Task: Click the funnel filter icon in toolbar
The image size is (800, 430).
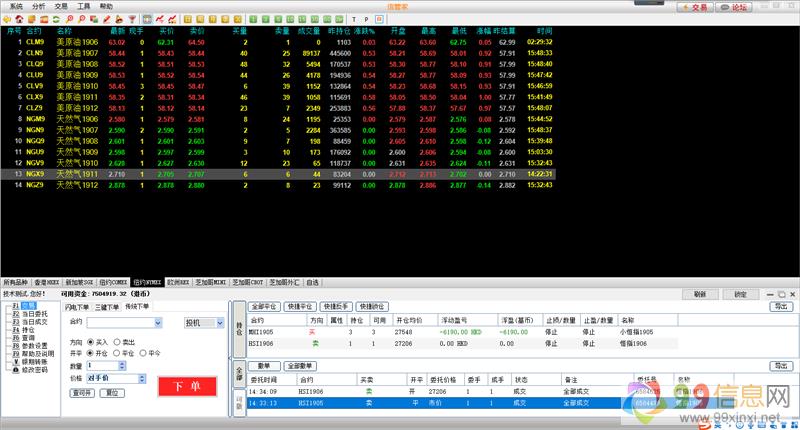Action: 131,19
